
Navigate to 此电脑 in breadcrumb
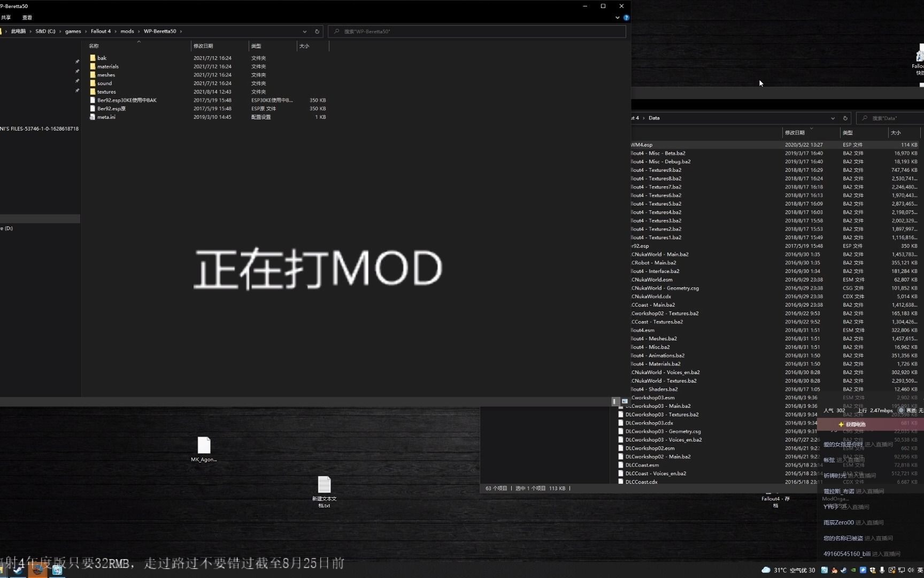pyautogui.click(x=18, y=32)
